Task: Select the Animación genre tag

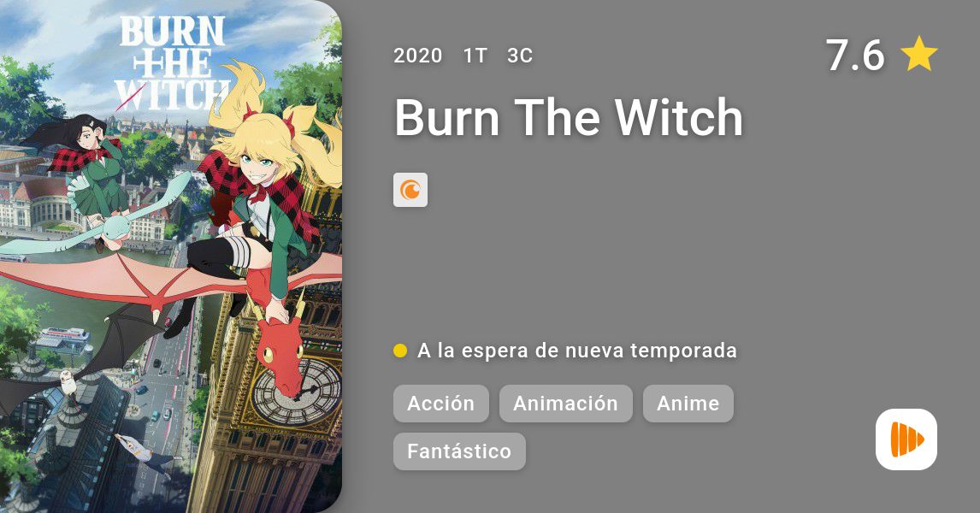Action: click(565, 404)
